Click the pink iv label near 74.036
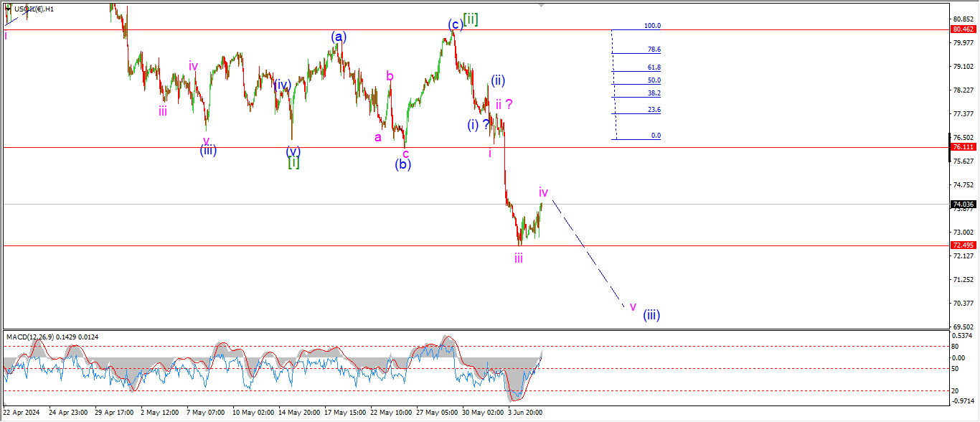The height and width of the screenshot is (422, 980). [544, 192]
